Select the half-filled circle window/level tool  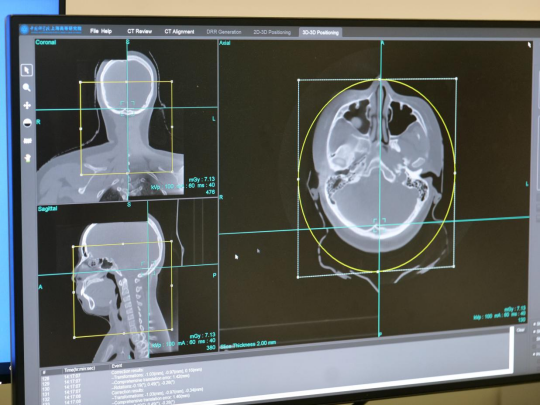27,123
